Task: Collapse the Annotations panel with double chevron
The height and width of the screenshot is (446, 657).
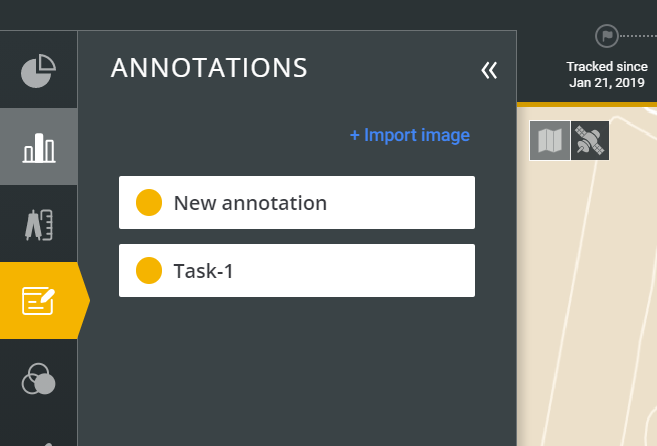Action: [489, 70]
